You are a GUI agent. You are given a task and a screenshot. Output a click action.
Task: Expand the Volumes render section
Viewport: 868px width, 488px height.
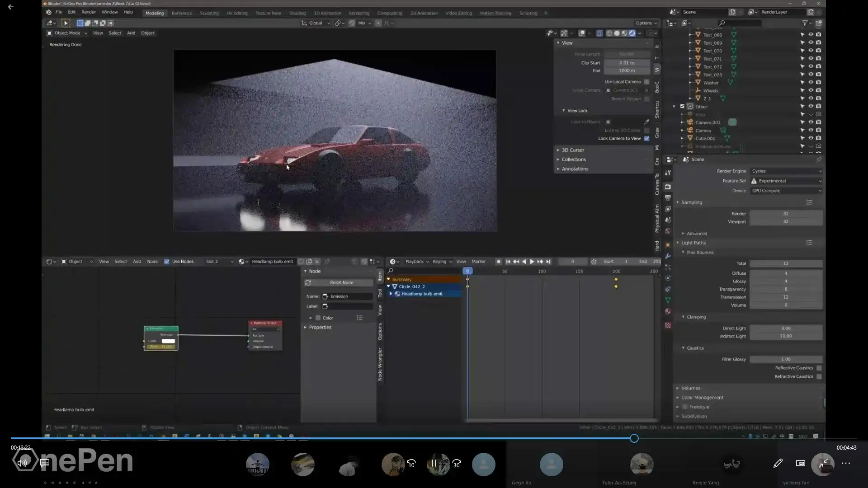point(690,388)
